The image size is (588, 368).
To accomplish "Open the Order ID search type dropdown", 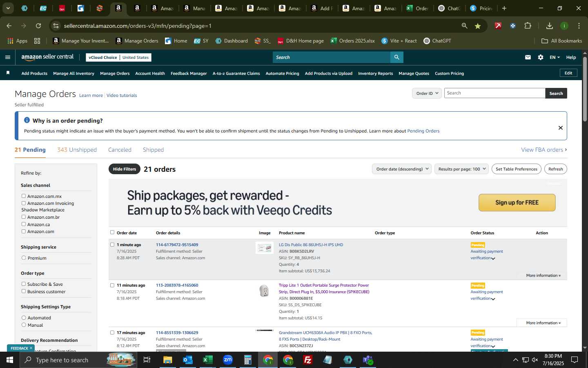I will point(427,93).
